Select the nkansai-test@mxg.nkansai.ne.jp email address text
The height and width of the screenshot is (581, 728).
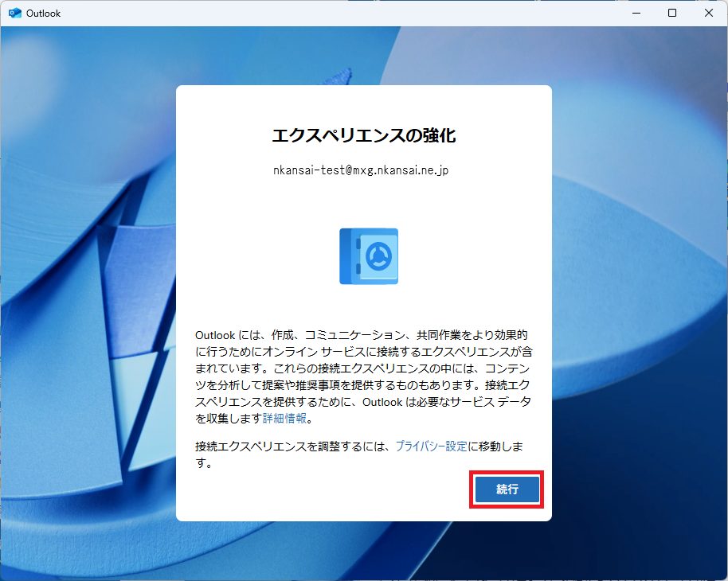click(361, 170)
